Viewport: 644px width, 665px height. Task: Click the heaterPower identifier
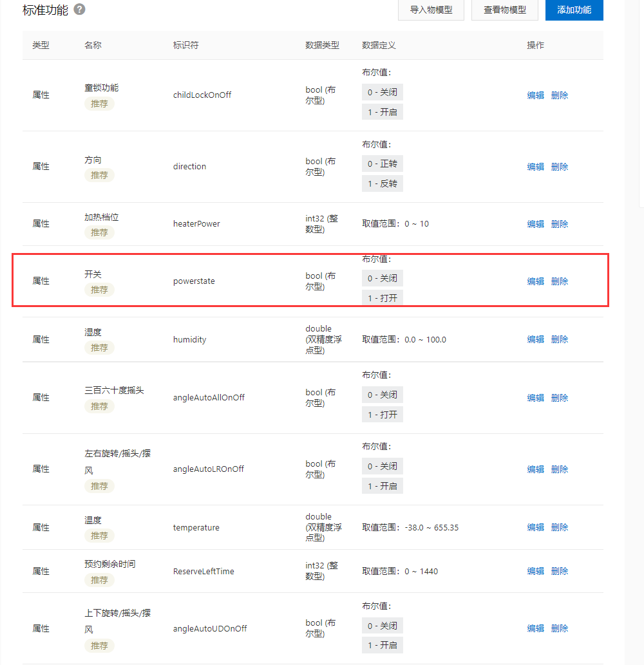(x=196, y=223)
